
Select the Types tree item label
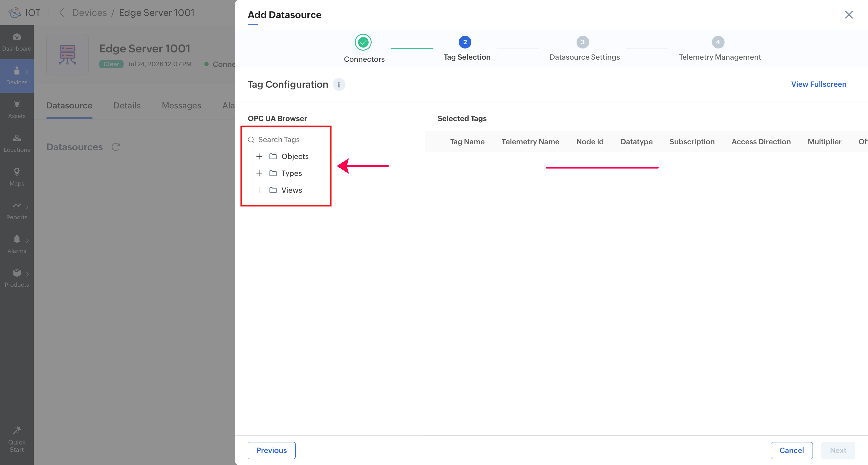click(x=291, y=173)
